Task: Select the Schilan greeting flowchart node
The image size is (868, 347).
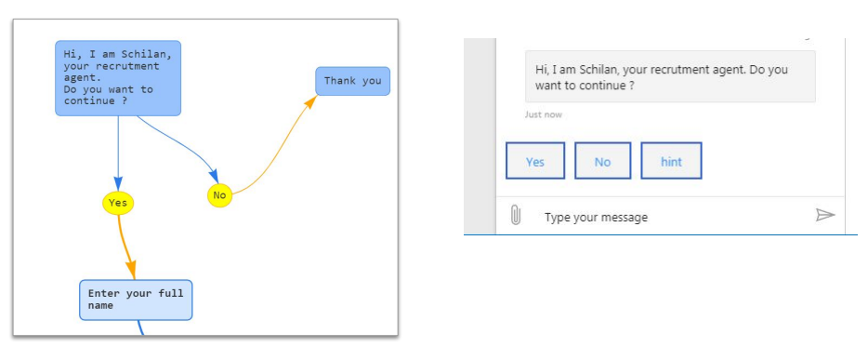Action: pyautogui.click(x=118, y=78)
